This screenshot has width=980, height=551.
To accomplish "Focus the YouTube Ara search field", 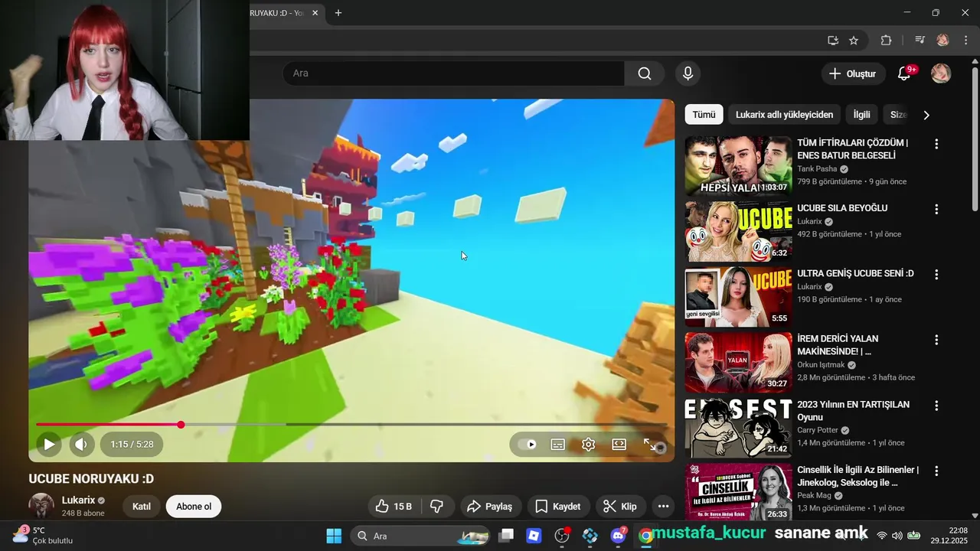I will (x=453, y=73).
